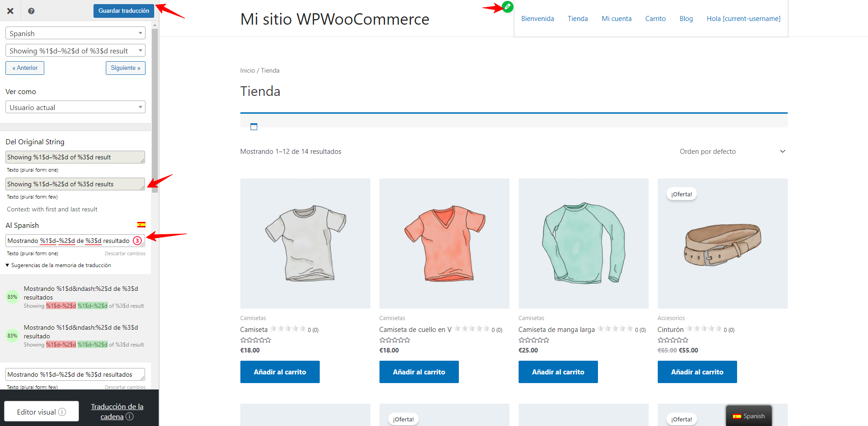Click the Cinturón product title
This screenshot has height=426, width=868.
(x=670, y=330)
